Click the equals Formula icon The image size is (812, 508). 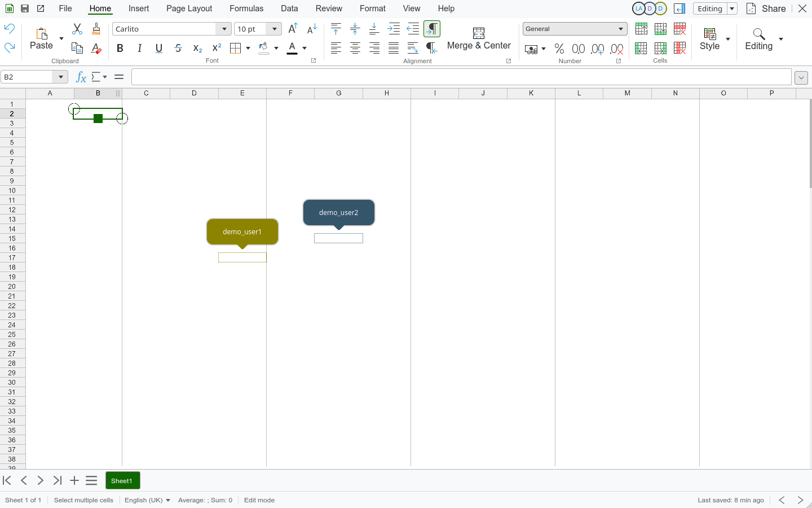click(119, 77)
